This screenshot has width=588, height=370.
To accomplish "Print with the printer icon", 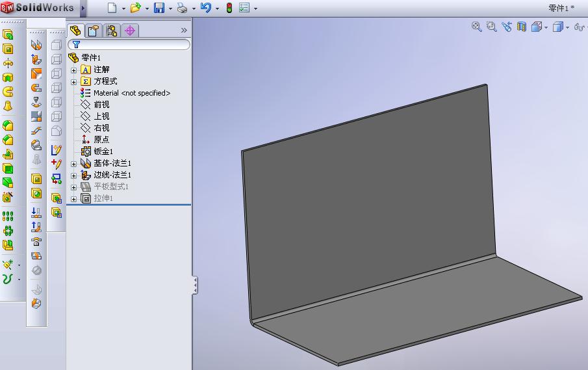I will click(183, 8).
